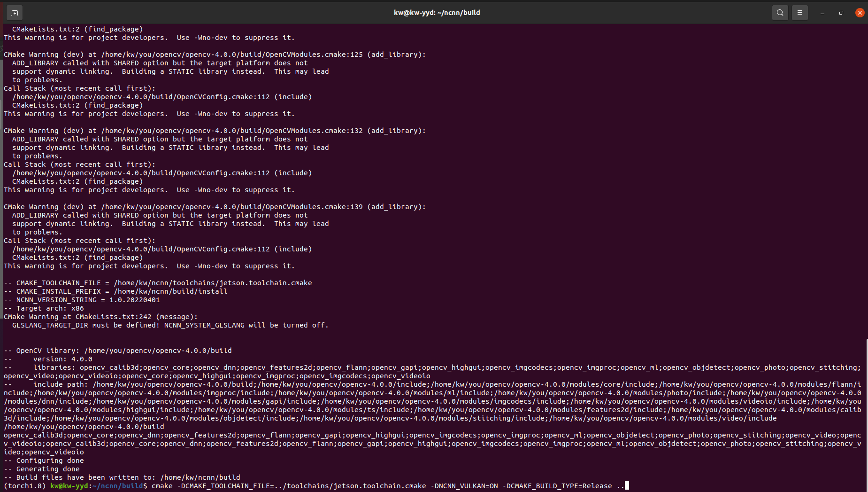Click the standalone '/home/kw/you/opencv/opencv-4.0.0/build' line

pos(84,427)
